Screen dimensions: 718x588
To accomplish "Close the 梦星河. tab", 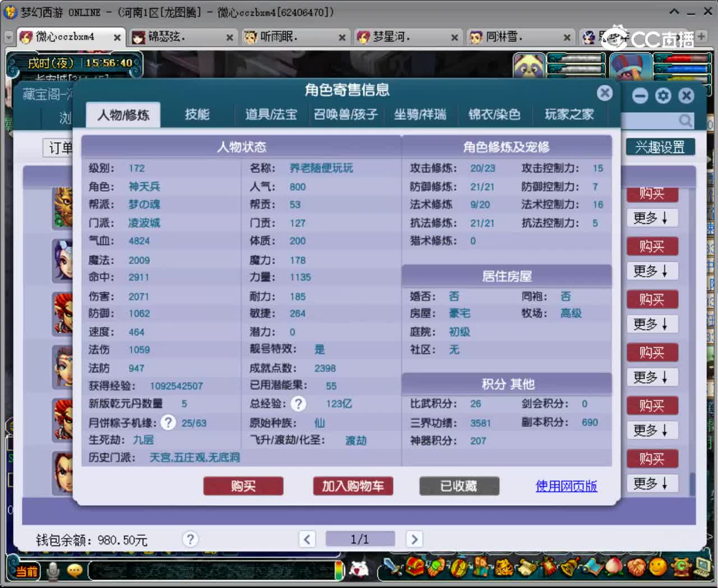I will coord(454,38).
